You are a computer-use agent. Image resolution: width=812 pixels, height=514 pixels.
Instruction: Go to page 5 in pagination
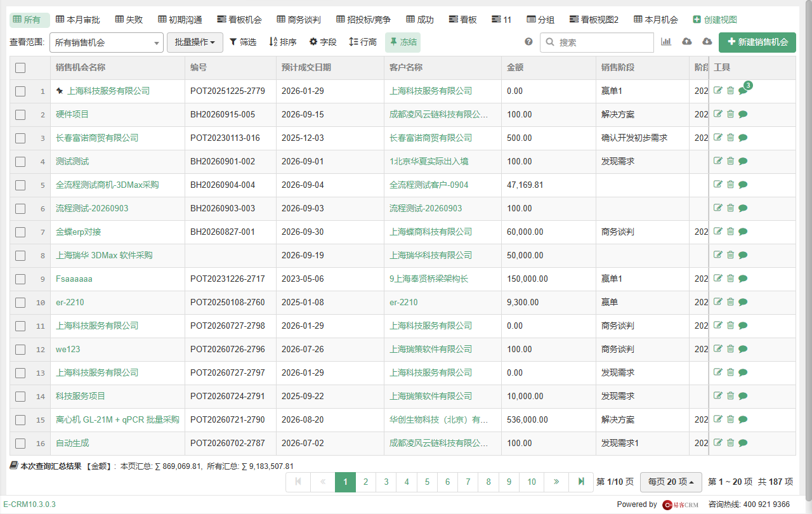pyautogui.click(x=427, y=482)
